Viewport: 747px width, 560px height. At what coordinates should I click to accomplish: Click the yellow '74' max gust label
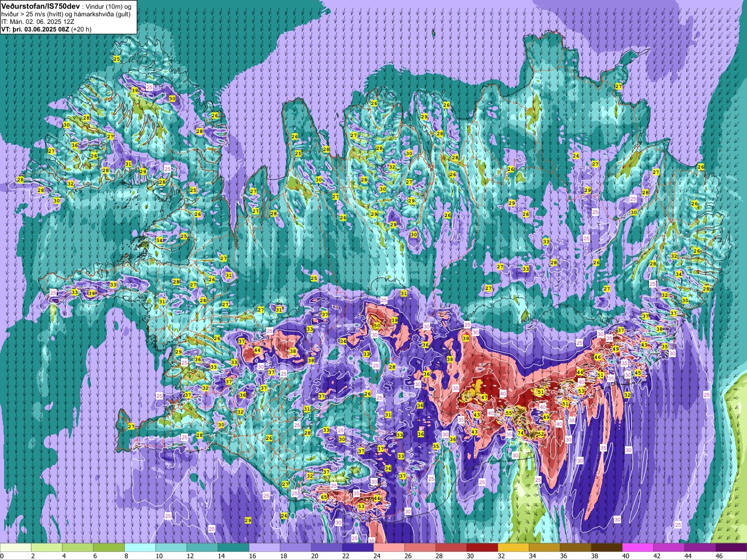[520, 433]
